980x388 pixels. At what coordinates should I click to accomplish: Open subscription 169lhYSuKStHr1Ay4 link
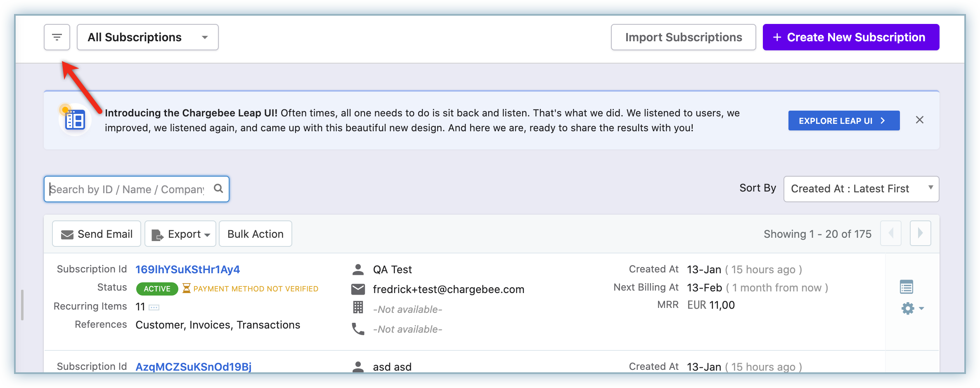point(187,270)
